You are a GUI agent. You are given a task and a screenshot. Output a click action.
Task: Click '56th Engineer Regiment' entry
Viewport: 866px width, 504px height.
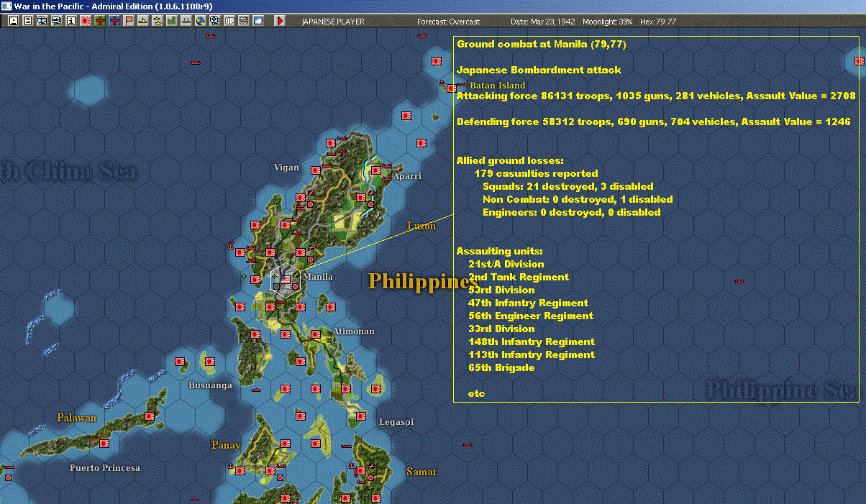click(530, 316)
